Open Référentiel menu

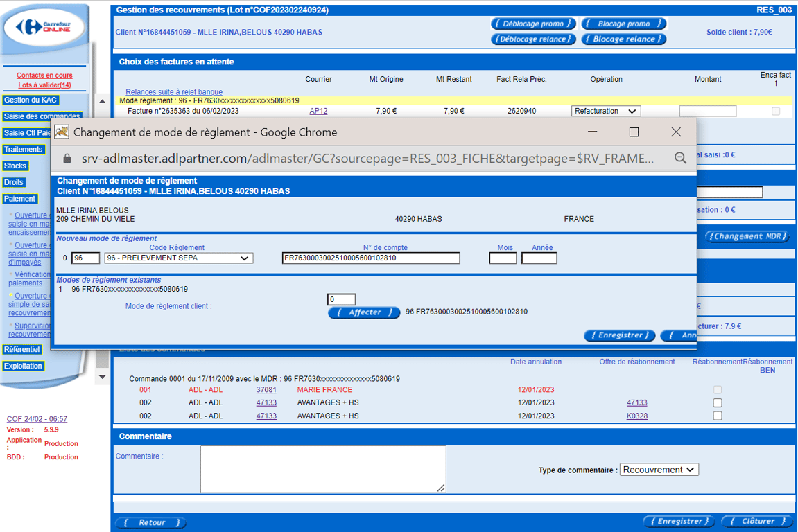[x=22, y=349]
